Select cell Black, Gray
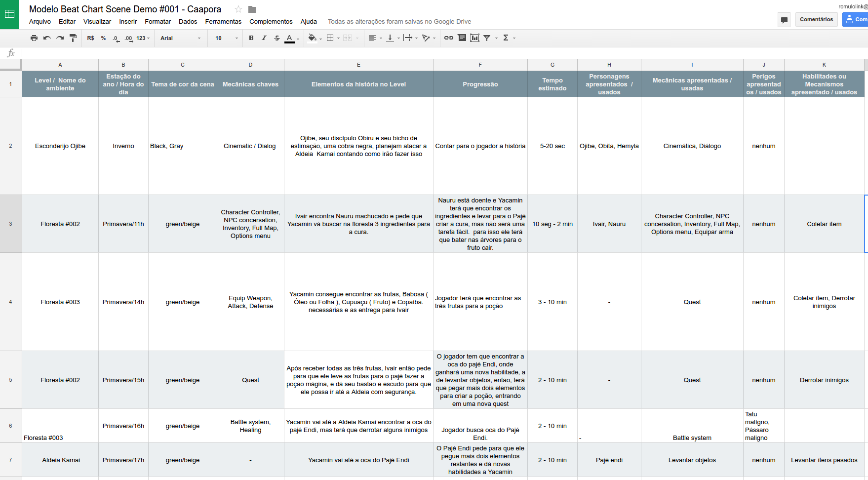This screenshot has height=480, width=868. (x=183, y=146)
